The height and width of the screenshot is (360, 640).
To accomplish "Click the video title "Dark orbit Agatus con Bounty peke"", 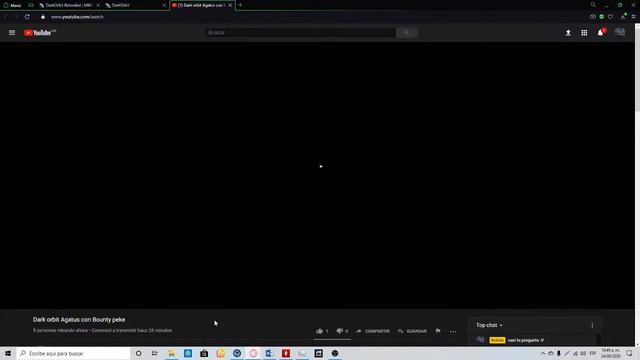I will tap(79, 320).
